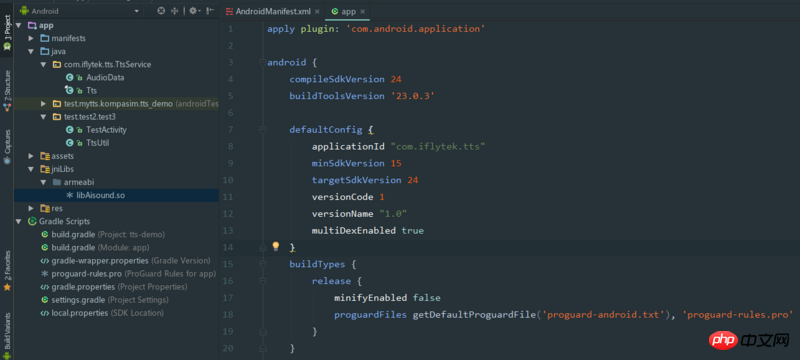Fold the release block at line 16
The height and width of the screenshot is (360, 800).
pos(263,281)
